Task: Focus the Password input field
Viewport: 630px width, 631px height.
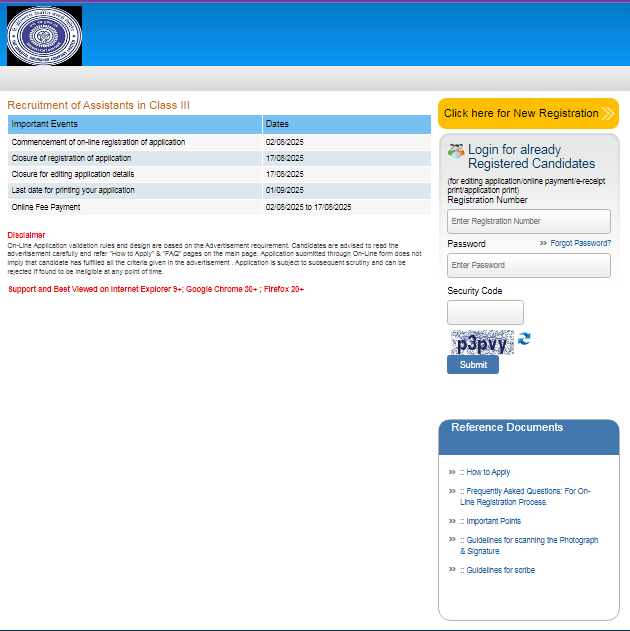Action: click(528, 265)
